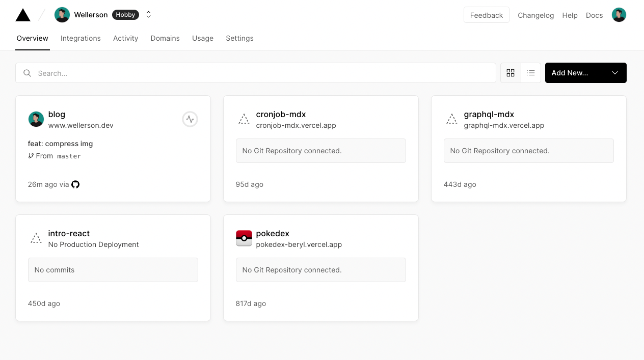Click 'No Production Deployment' text
The height and width of the screenshot is (360, 644).
point(94,244)
